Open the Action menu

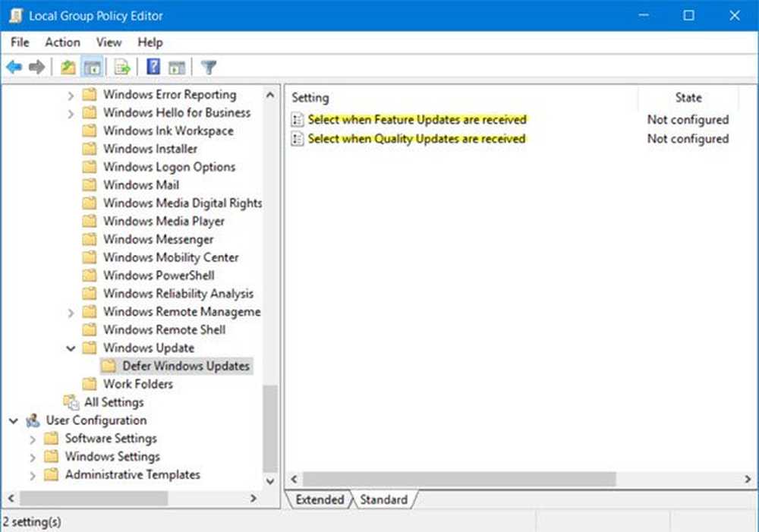62,42
